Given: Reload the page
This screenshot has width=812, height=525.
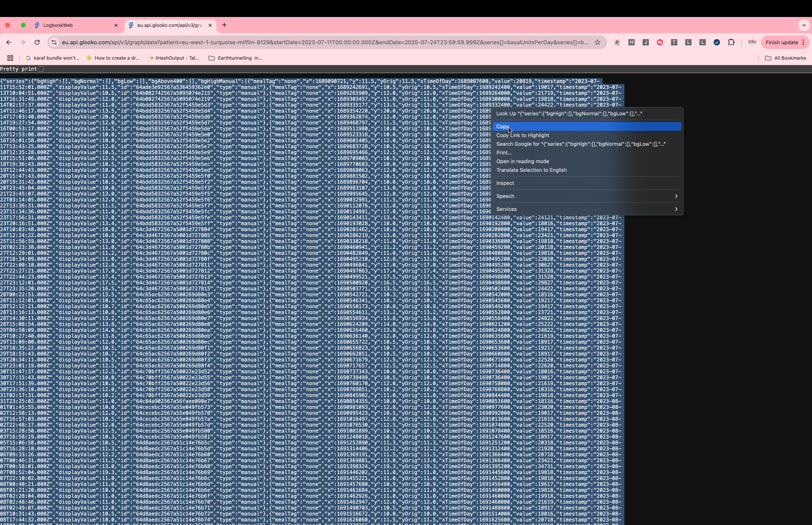Looking at the screenshot, I should click(37, 42).
